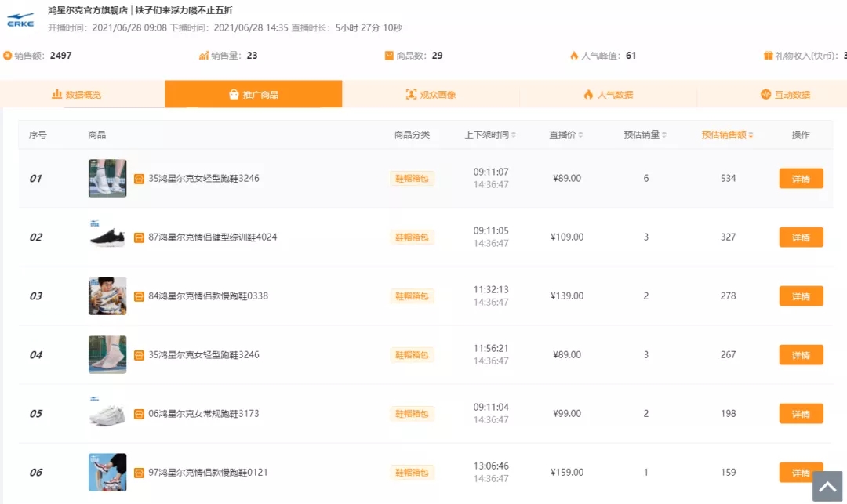Click white shoe thumbnail in row 05
The height and width of the screenshot is (504, 847).
pyautogui.click(x=107, y=413)
